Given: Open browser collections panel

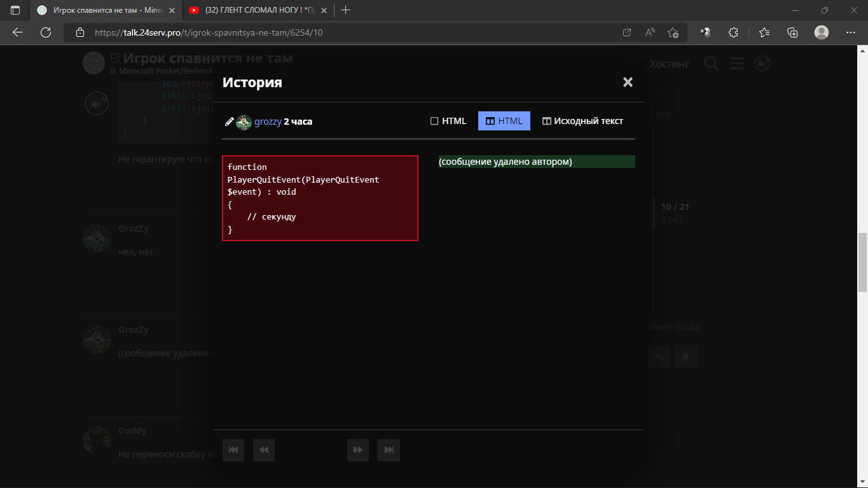Looking at the screenshot, I should coord(792,32).
